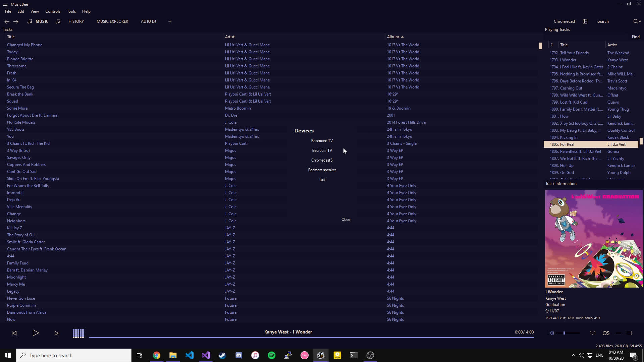Open the View menu
Image resolution: width=644 pixels, height=362 pixels.
coord(35,11)
